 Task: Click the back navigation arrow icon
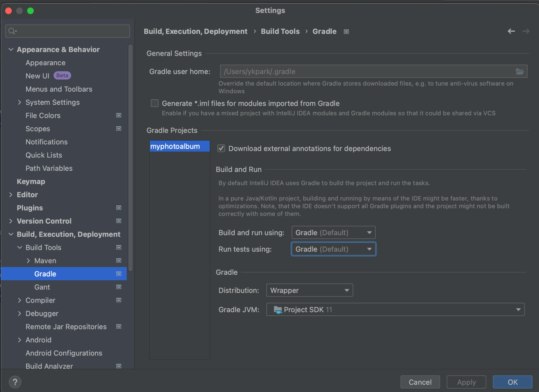(511, 31)
